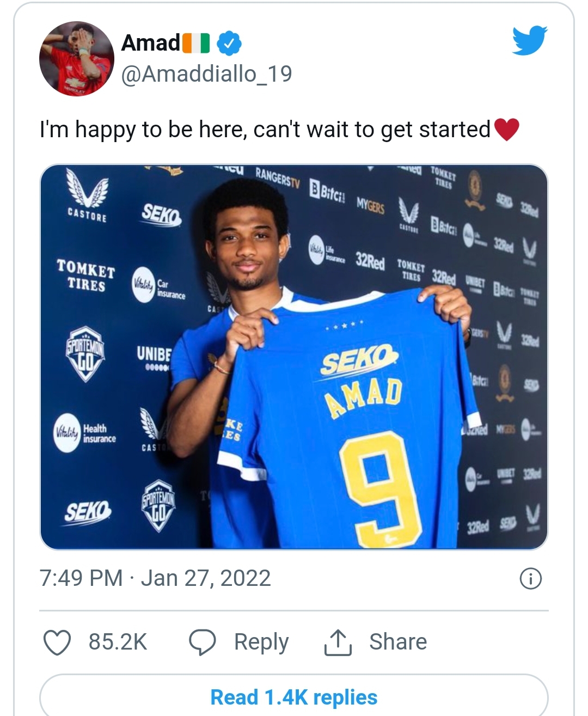Click the share arrow icon
The image size is (588, 716).
tap(338, 642)
